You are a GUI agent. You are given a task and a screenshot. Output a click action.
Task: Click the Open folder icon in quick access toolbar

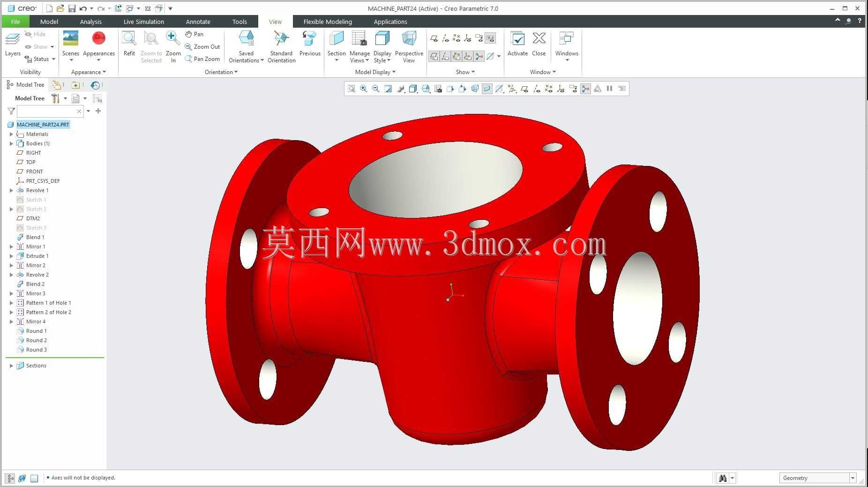[x=60, y=8]
